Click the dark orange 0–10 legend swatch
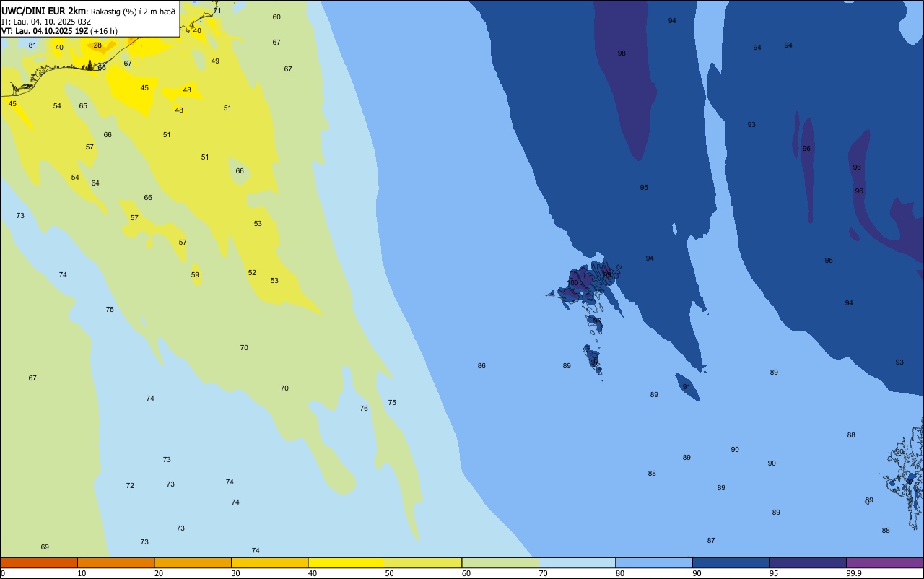The width and height of the screenshot is (924, 579). point(39,562)
